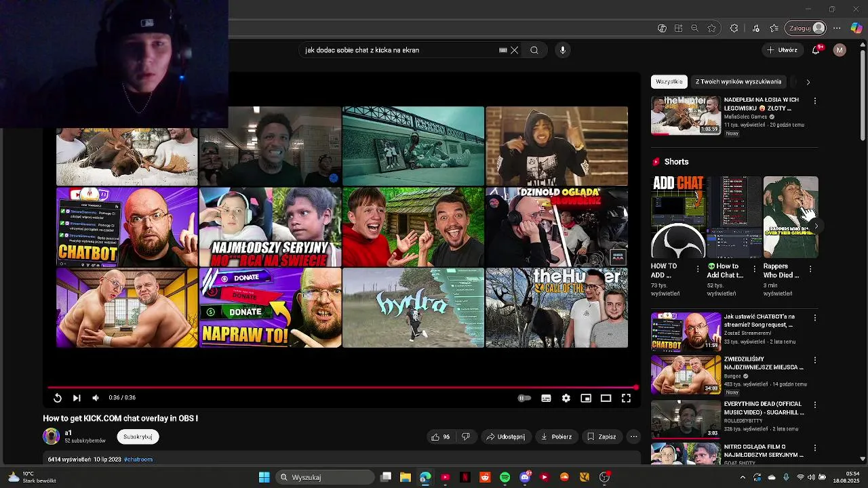Open EVERYTHING DEAD music video title
Screen dimensions: 868x488
(x=764, y=408)
